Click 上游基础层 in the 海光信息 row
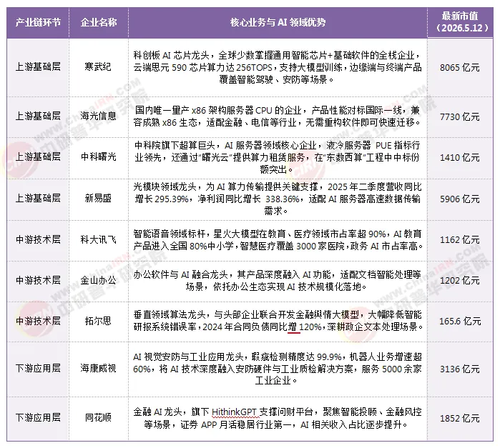Viewport: 500px width, 448px height. (38, 116)
